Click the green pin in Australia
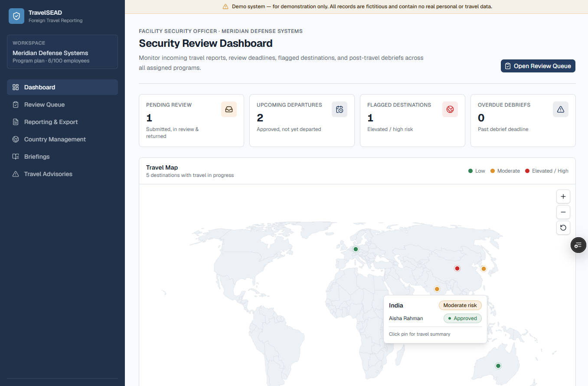588x386 pixels. click(498, 366)
